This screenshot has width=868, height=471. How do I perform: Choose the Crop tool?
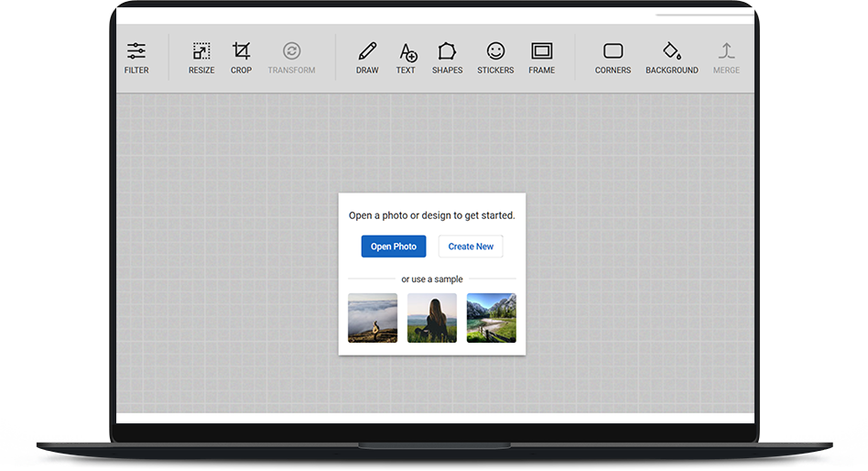(241, 58)
